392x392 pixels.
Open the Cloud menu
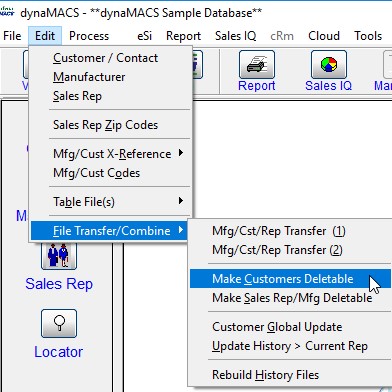point(324,36)
